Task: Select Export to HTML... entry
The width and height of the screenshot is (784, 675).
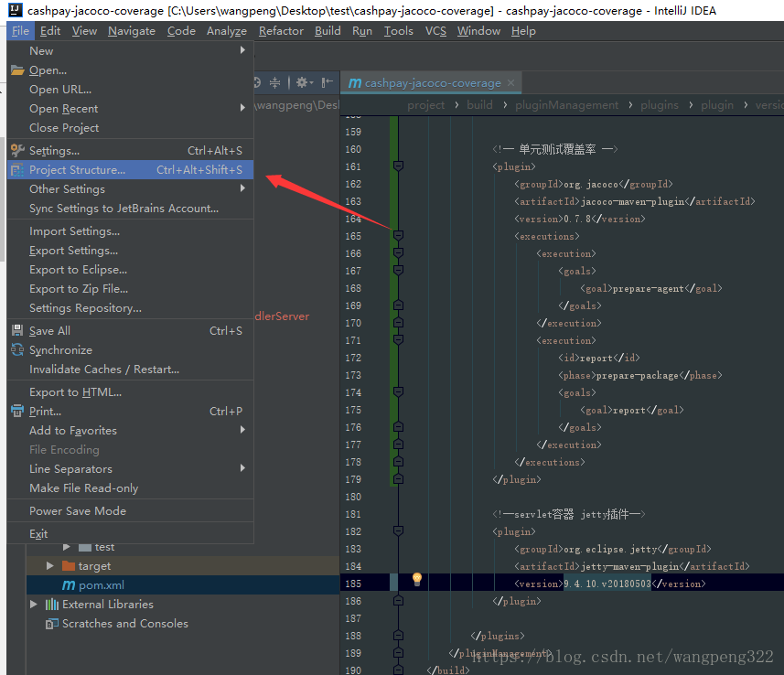Action: (x=131, y=392)
